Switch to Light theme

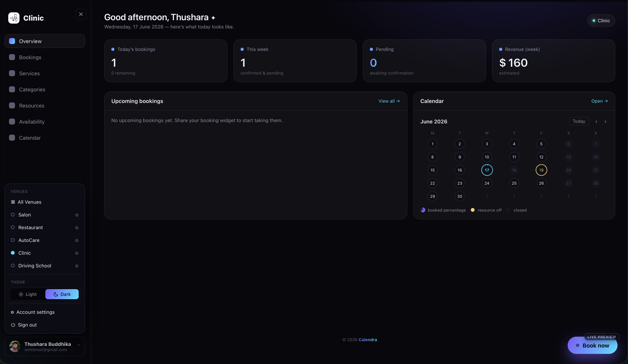tap(28, 294)
